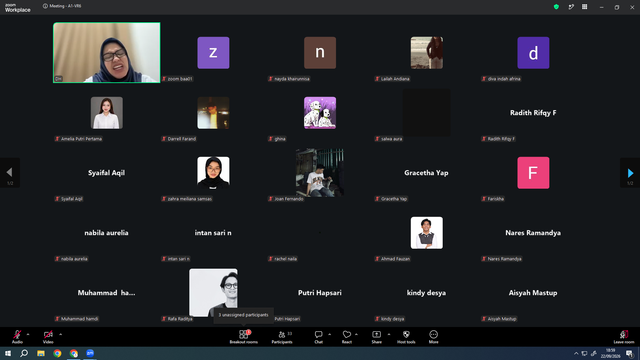Click the Muhammad ha... name tile

(107, 293)
